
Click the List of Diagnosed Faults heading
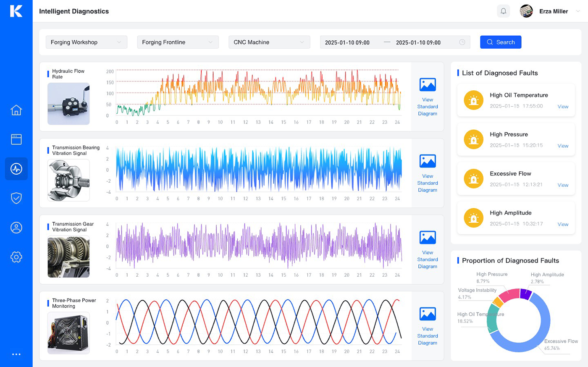[500, 73]
